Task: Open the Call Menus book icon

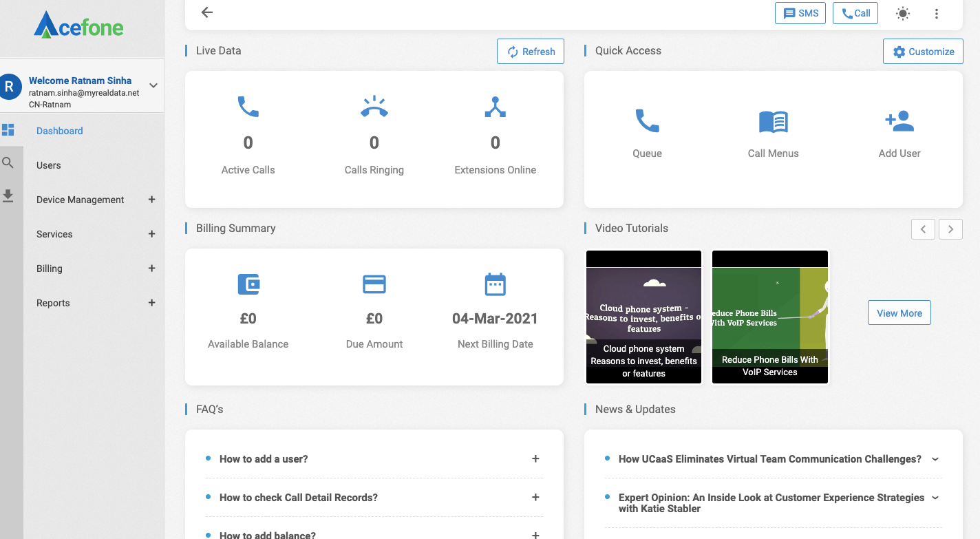Action: (773, 122)
